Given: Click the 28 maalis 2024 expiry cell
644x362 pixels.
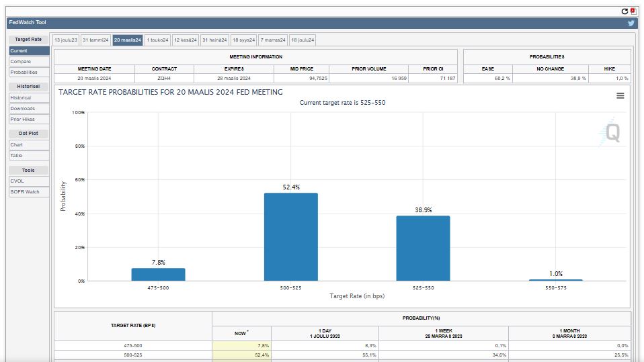Looking at the screenshot, I should click(x=234, y=78).
